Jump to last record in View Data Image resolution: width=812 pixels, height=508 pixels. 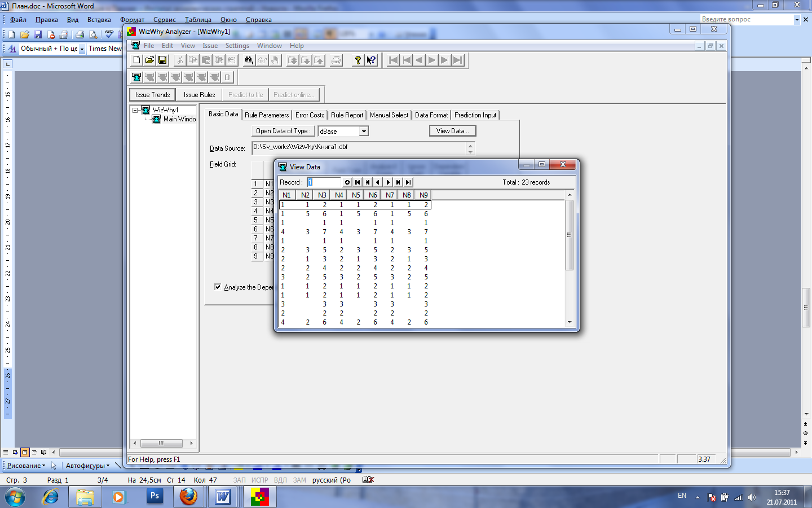pyautogui.click(x=408, y=182)
